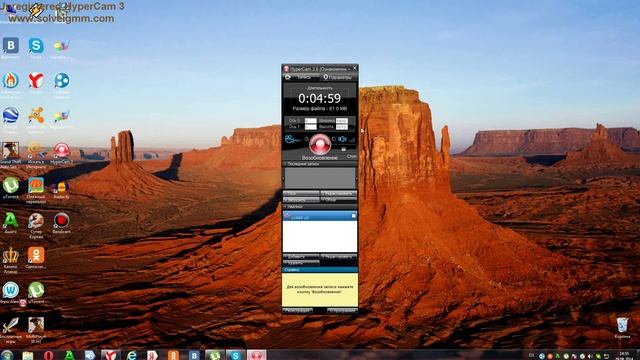Click the volume level bars in HyperCam
The image size is (640, 360).
352,140
